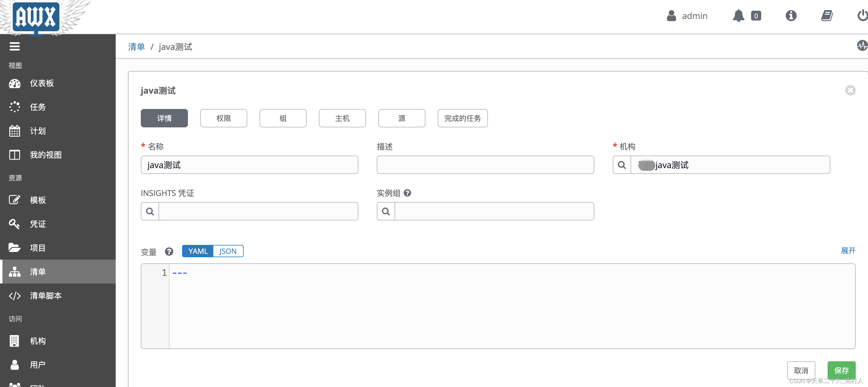Click the notifications bell icon
The width and height of the screenshot is (868, 387).
(x=738, y=16)
